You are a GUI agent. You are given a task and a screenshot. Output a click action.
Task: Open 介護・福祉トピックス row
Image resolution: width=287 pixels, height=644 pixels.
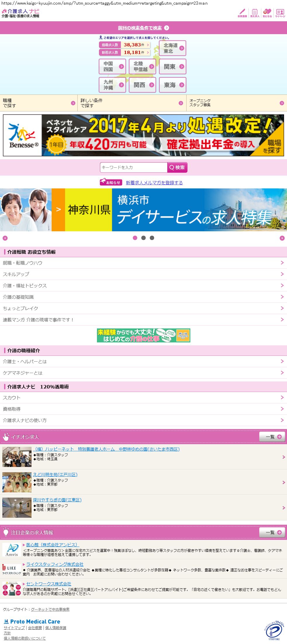tap(143, 286)
